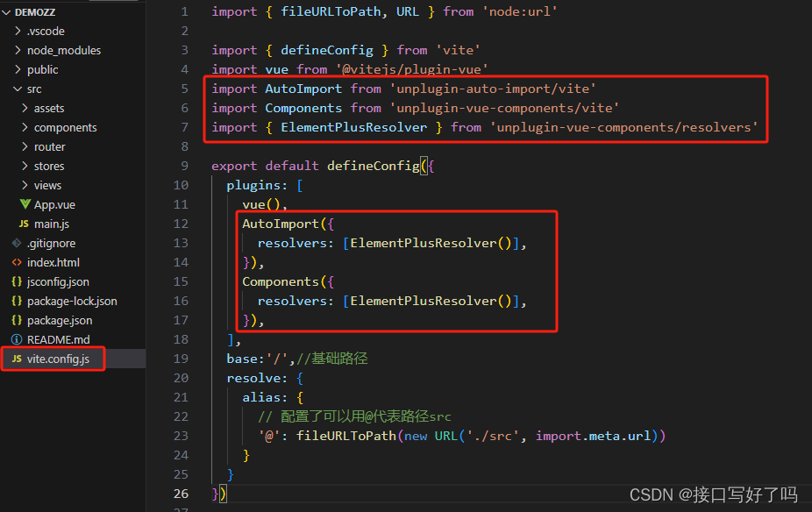812x512 pixels.
Task: Open App.vue file in explorer
Action: tap(54, 205)
